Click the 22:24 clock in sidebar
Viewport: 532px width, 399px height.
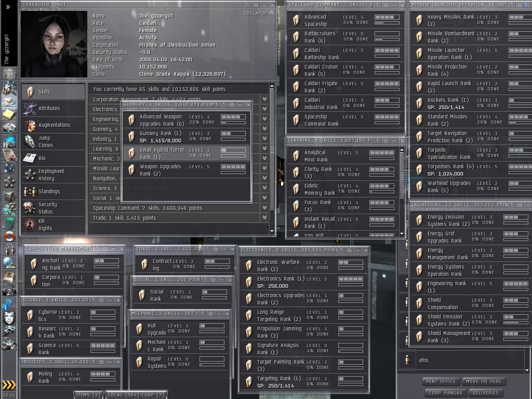(x=9, y=395)
